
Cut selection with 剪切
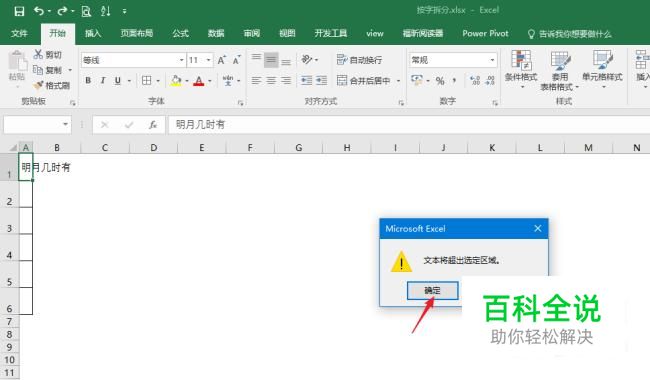coord(47,54)
